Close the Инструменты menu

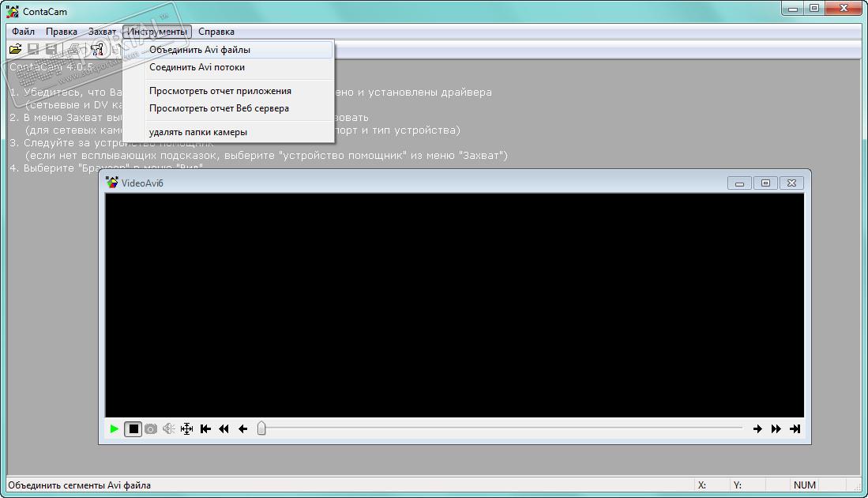157,32
